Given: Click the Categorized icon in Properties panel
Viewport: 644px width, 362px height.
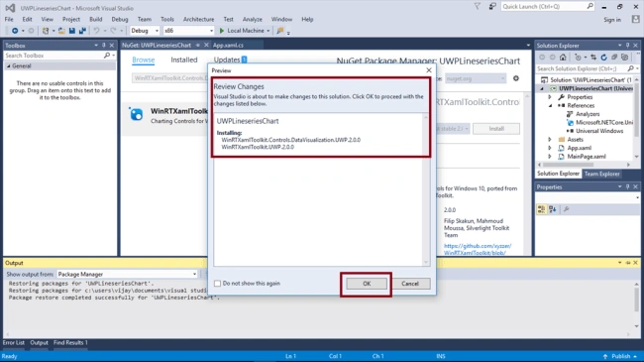Looking at the screenshot, I should click(541, 209).
